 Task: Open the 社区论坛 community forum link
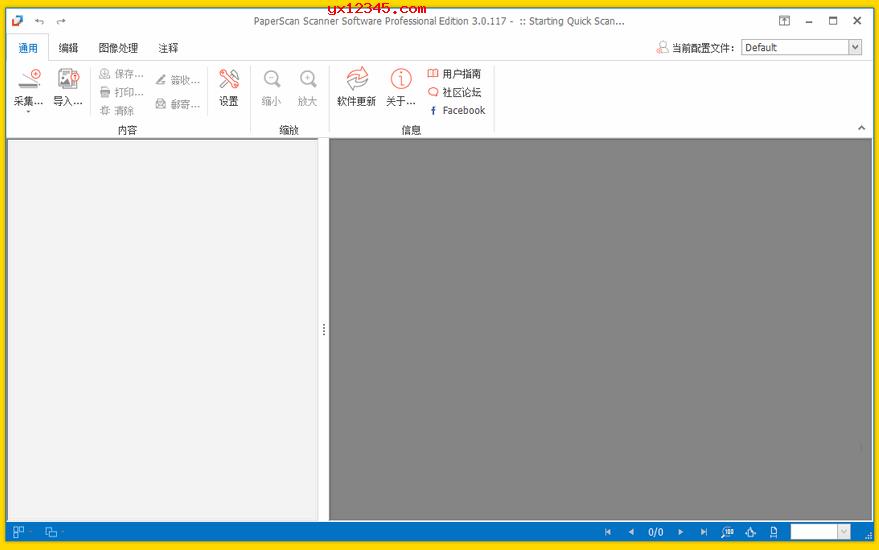click(454, 92)
